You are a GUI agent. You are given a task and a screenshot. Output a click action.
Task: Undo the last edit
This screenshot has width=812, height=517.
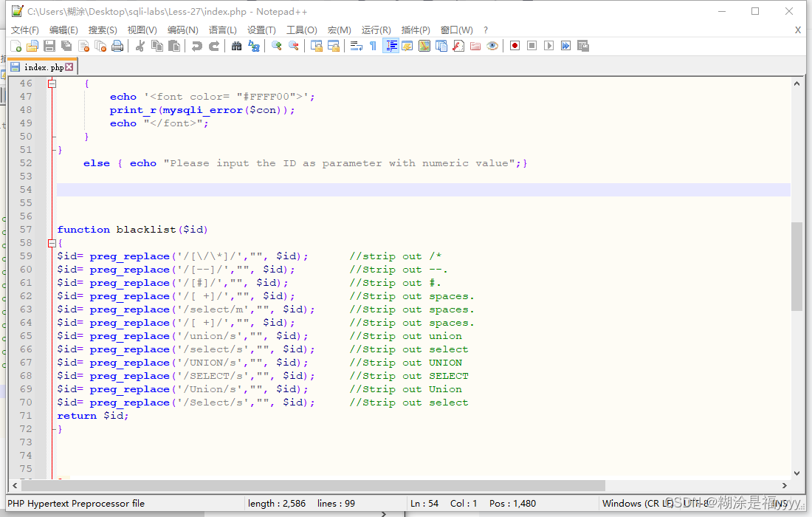coord(197,46)
